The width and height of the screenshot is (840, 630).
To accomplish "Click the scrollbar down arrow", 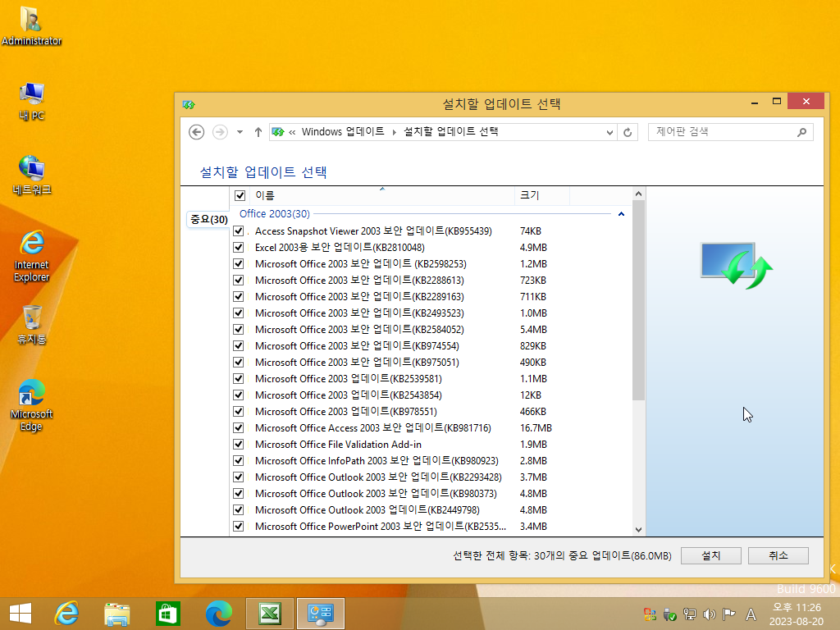I will pyautogui.click(x=638, y=529).
